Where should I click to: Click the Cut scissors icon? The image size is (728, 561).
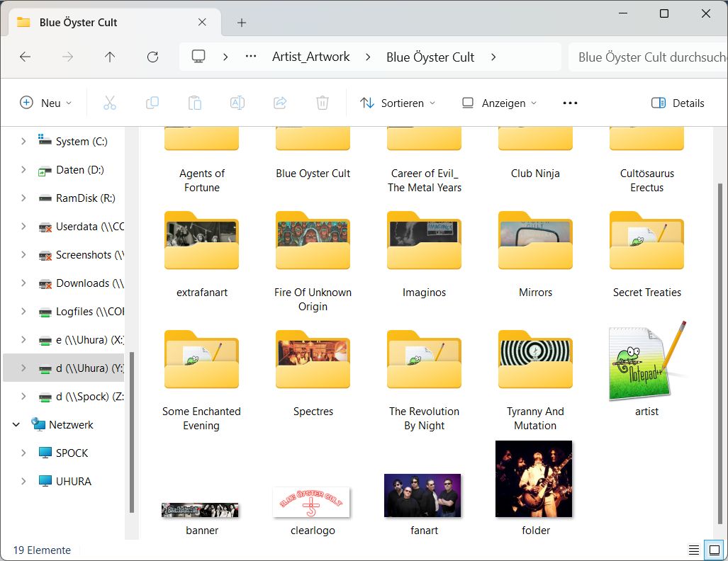click(110, 103)
